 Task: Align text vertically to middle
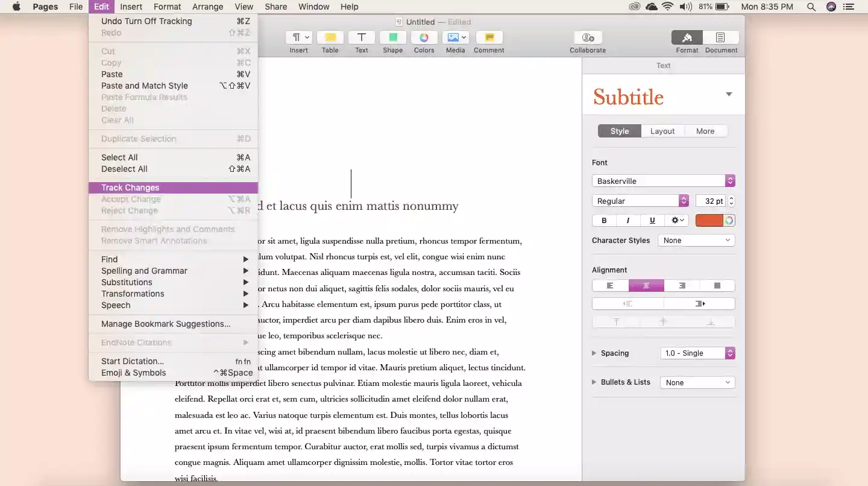pos(663,322)
